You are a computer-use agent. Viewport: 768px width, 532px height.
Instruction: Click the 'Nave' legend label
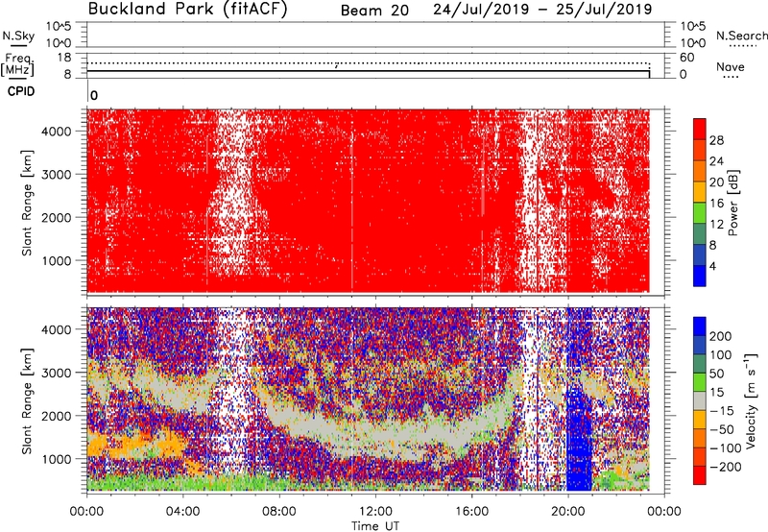[731, 66]
